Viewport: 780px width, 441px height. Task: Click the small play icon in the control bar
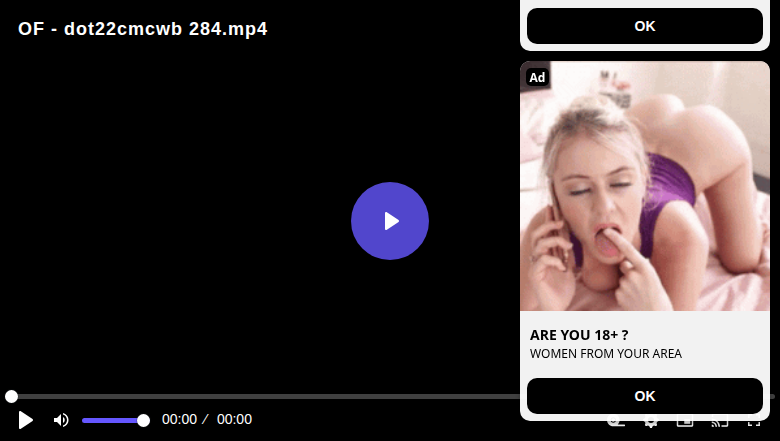point(25,420)
